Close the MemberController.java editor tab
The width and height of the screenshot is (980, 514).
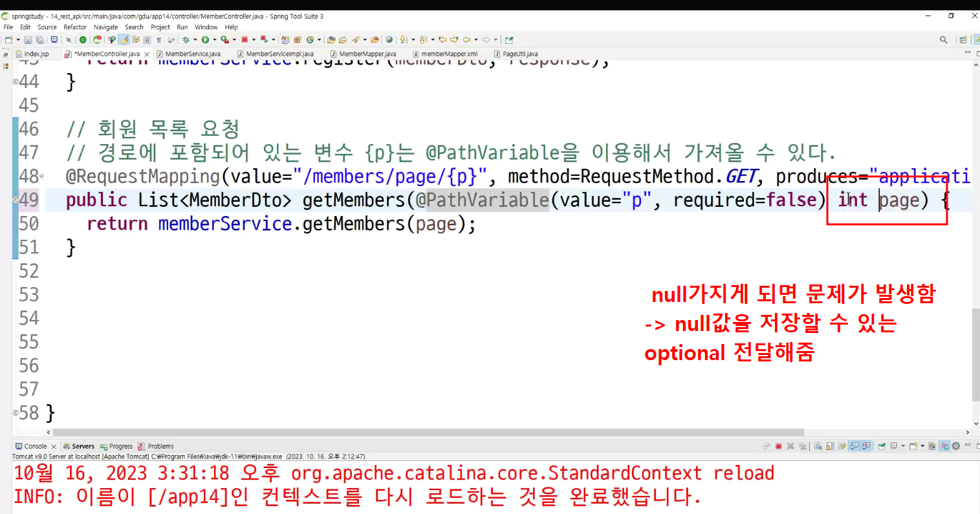click(147, 54)
